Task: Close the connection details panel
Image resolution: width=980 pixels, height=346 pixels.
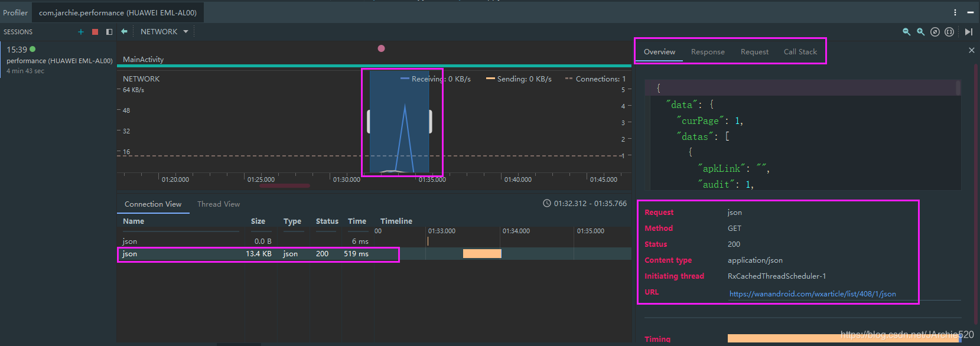Action: pos(971,51)
